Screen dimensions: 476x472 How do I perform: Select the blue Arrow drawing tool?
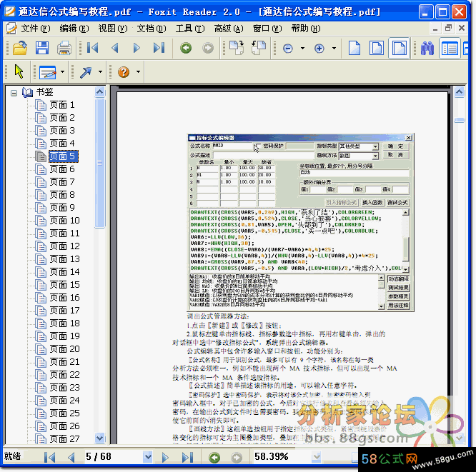(x=86, y=72)
